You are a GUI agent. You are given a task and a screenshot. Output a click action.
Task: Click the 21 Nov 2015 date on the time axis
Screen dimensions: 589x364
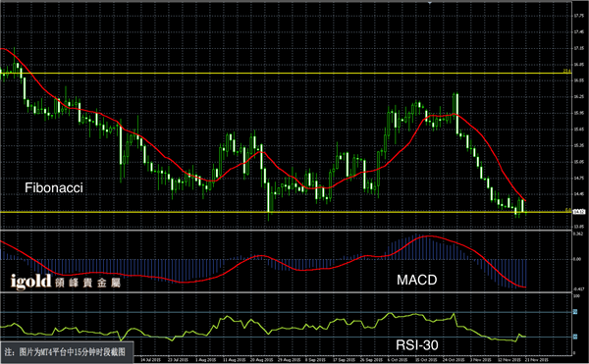[x=536, y=359]
